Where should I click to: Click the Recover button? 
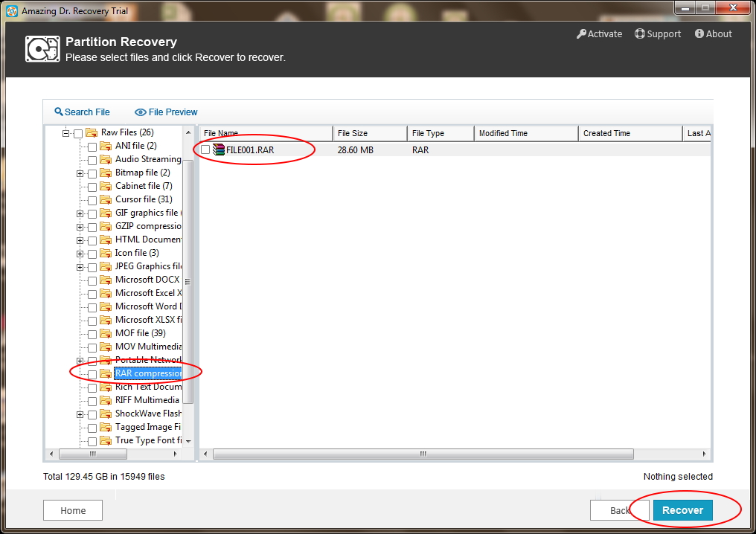coord(682,510)
